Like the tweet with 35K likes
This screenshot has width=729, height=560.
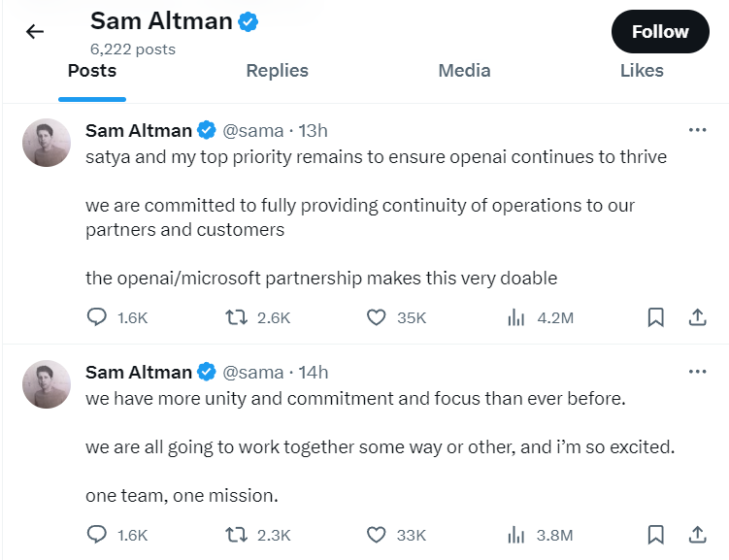coord(376,317)
